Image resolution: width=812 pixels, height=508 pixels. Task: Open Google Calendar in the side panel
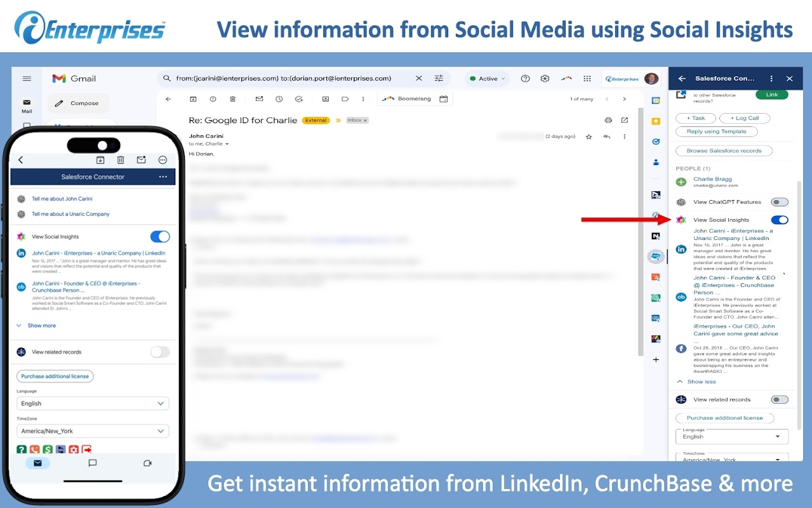[656, 100]
